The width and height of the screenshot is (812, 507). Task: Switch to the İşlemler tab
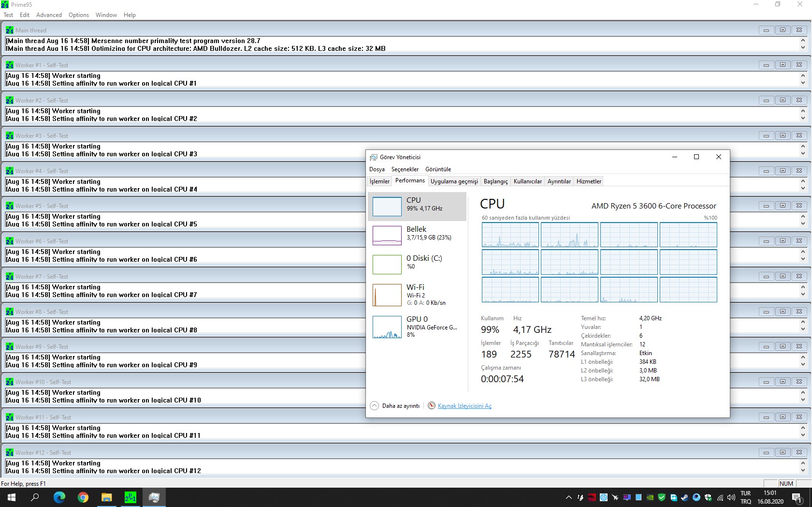tap(379, 181)
